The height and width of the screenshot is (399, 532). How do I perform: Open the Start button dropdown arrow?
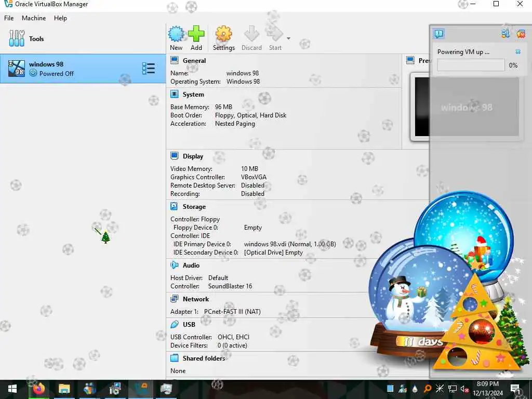coord(288,38)
